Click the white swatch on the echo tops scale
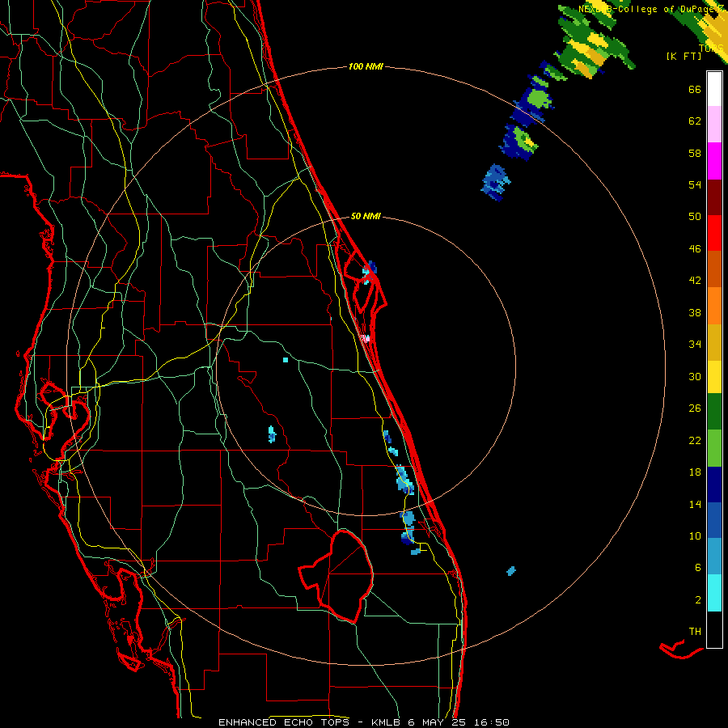The width and height of the screenshot is (728, 728). tap(714, 89)
